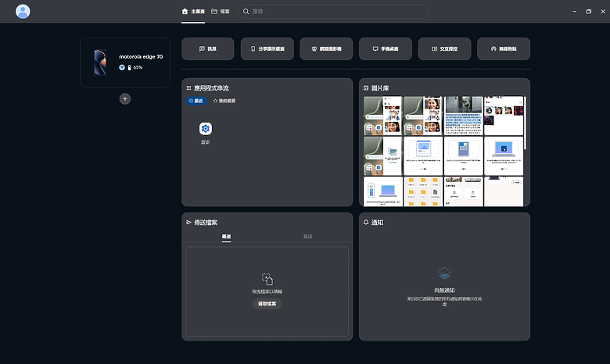Filter app streaming by 最近 recent
The height and width of the screenshot is (364, 610).
tap(196, 101)
